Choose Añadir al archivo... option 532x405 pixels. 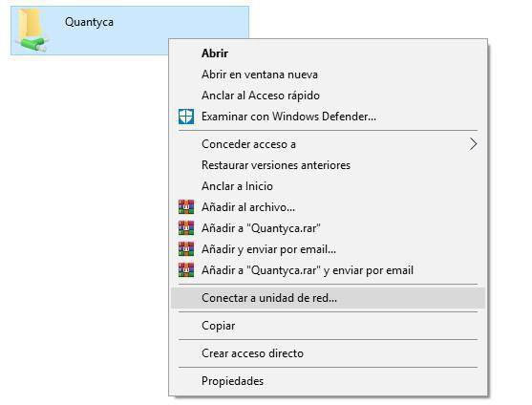[329, 207]
